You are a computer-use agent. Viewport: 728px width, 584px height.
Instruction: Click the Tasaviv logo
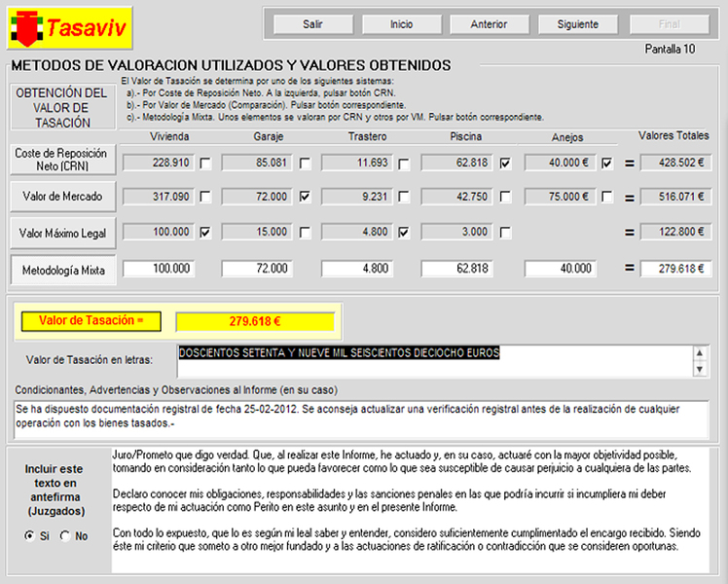click(70, 28)
